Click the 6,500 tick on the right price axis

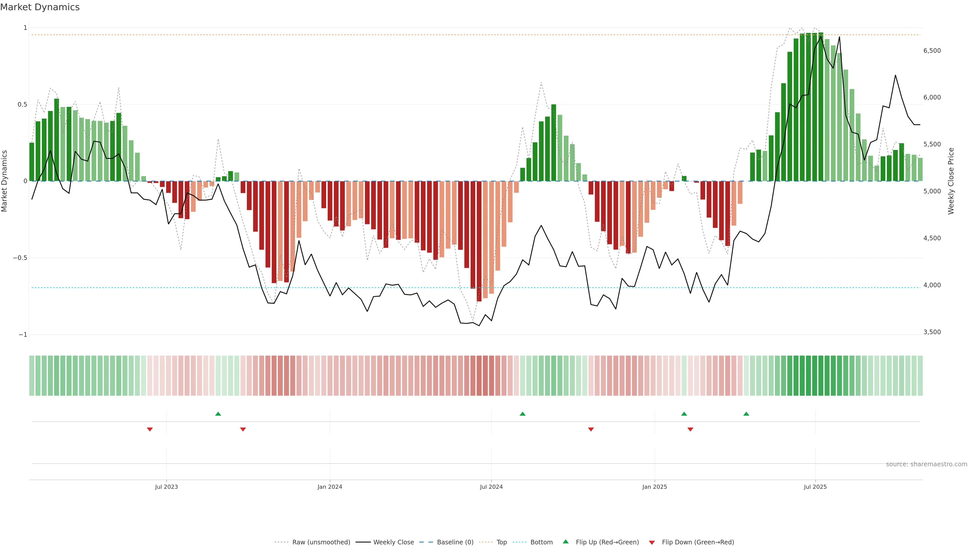point(932,51)
